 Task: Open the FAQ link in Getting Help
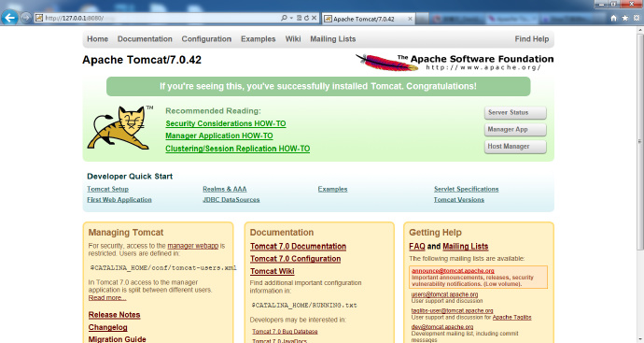point(417,247)
